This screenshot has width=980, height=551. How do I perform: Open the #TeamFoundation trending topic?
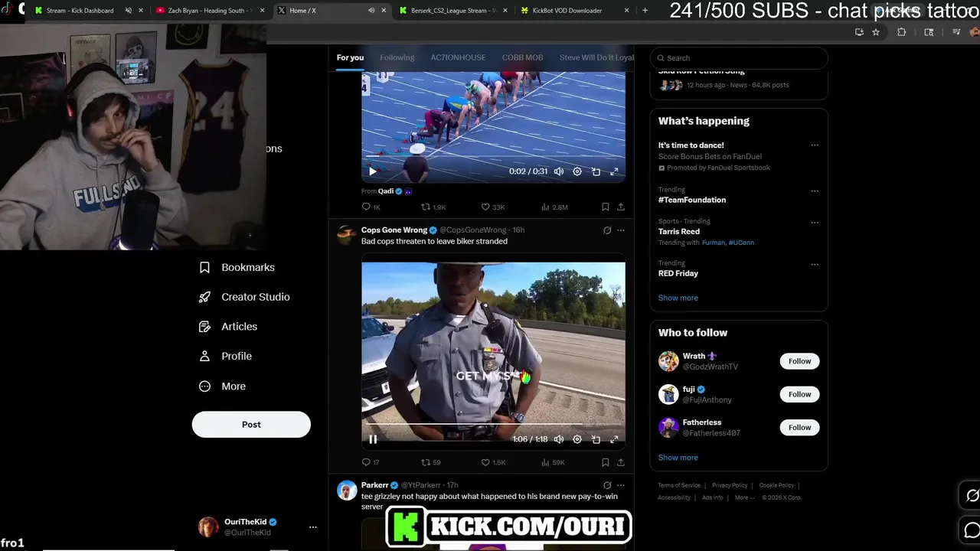pyautogui.click(x=692, y=200)
